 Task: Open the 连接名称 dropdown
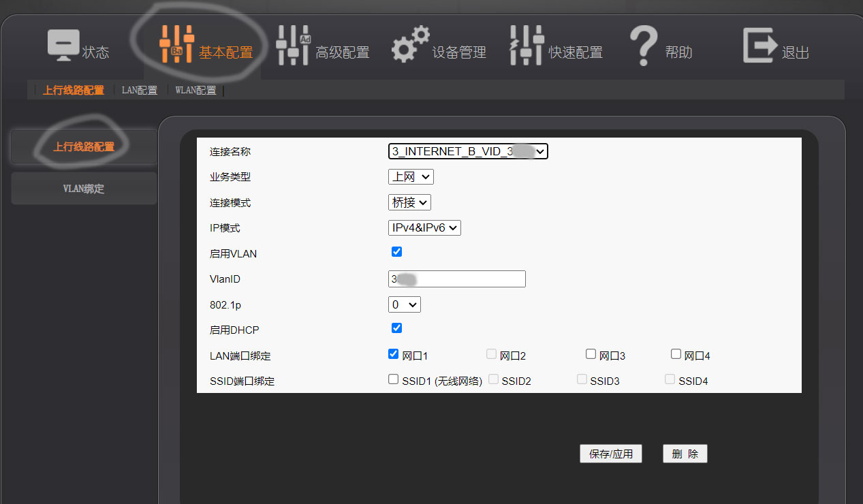[x=468, y=151]
